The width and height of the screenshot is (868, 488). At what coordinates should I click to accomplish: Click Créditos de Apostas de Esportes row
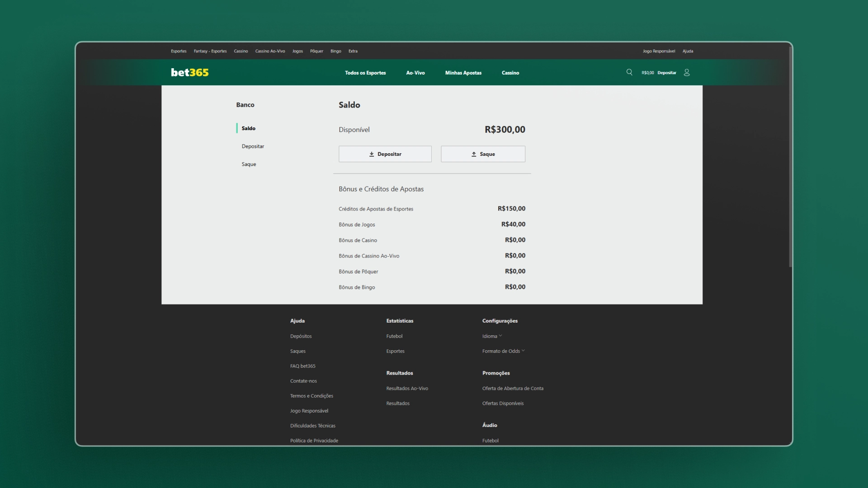(432, 209)
